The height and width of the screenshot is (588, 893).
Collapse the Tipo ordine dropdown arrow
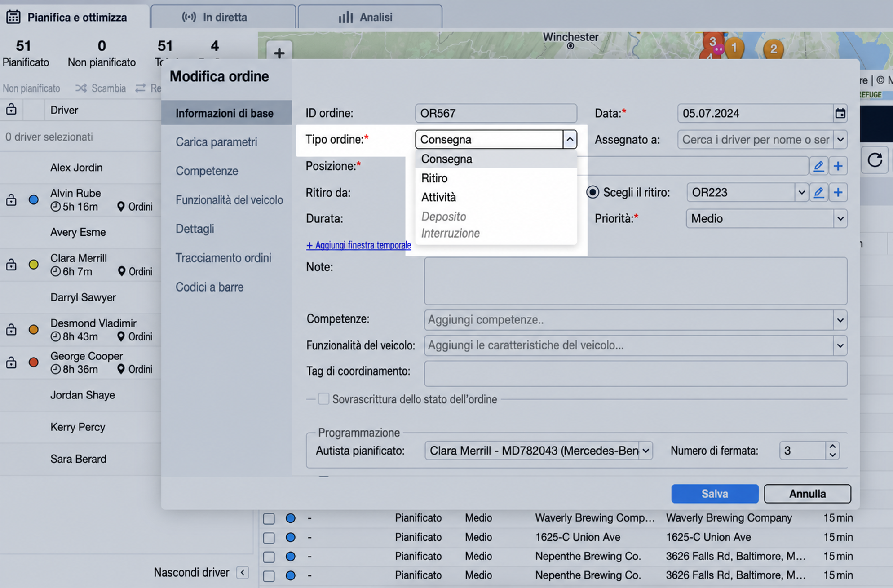(x=570, y=139)
